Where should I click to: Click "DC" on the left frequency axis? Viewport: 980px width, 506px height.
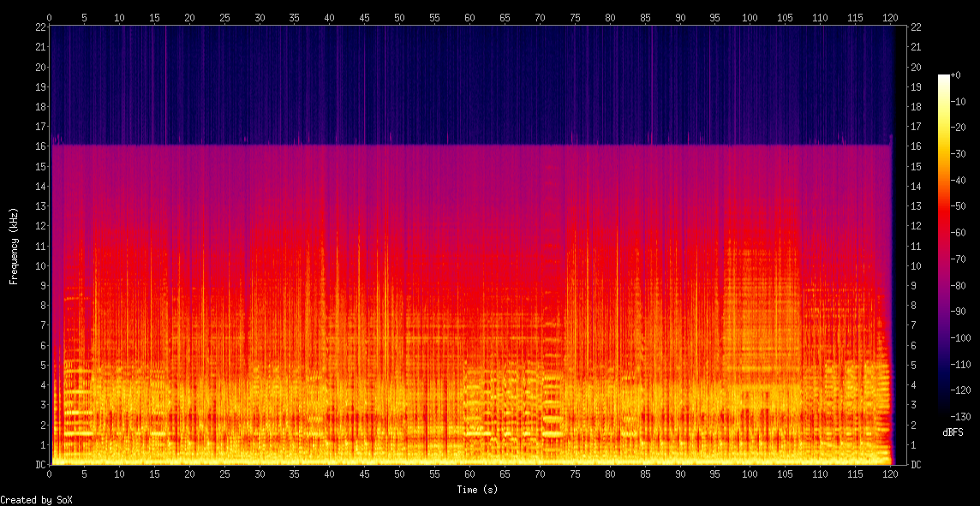(x=40, y=465)
